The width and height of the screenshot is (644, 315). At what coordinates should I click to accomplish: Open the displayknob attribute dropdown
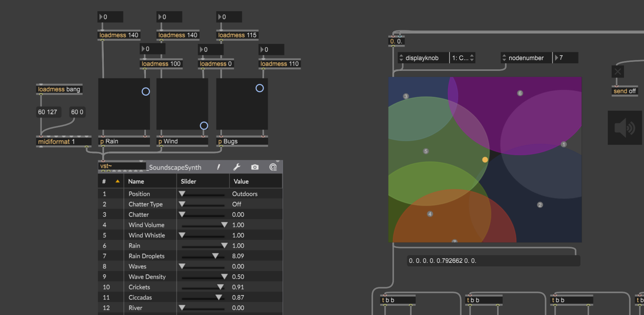[x=423, y=58]
